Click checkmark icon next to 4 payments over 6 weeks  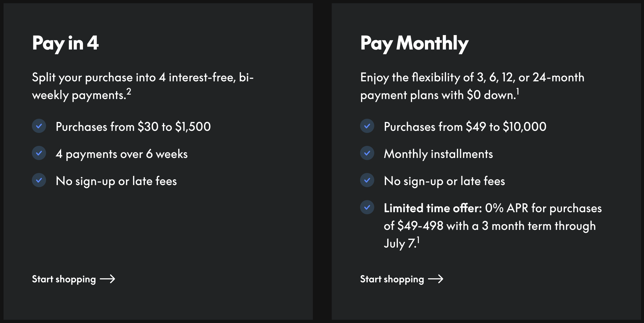pyautogui.click(x=39, y=153)
